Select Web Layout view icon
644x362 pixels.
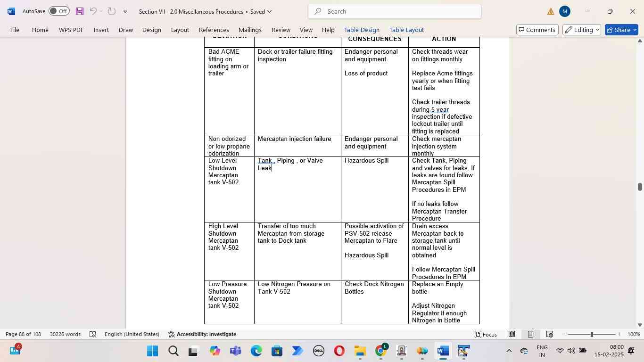(549, 334)
